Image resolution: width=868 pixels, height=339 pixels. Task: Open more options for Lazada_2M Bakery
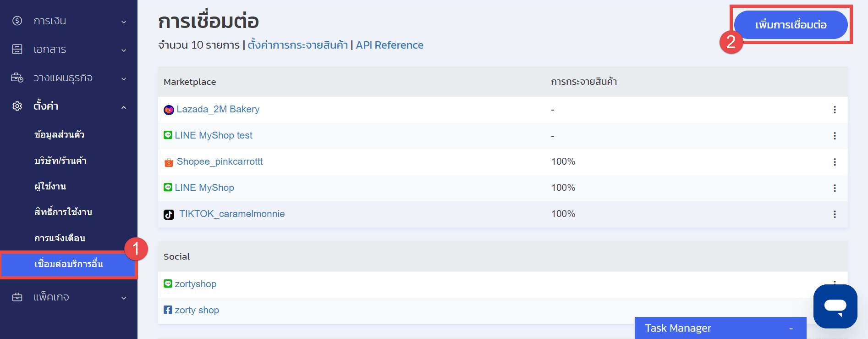coord(835,110)
